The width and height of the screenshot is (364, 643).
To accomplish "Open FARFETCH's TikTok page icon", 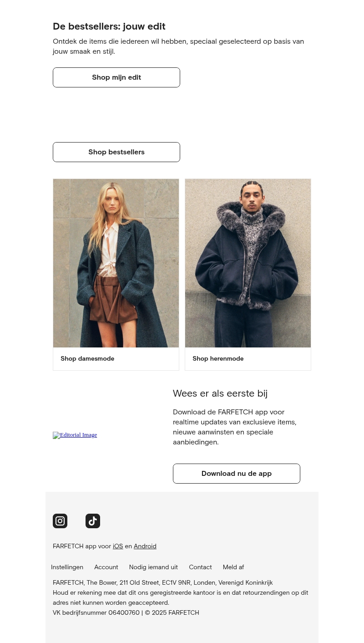I will [93, 521].
